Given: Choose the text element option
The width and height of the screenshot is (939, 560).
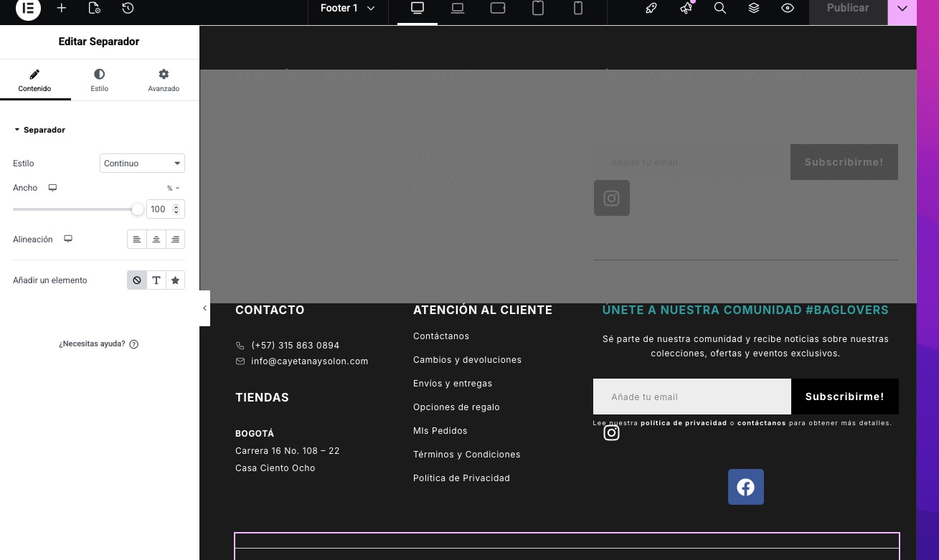Looking at the screenshot, I should click(156, 280).
